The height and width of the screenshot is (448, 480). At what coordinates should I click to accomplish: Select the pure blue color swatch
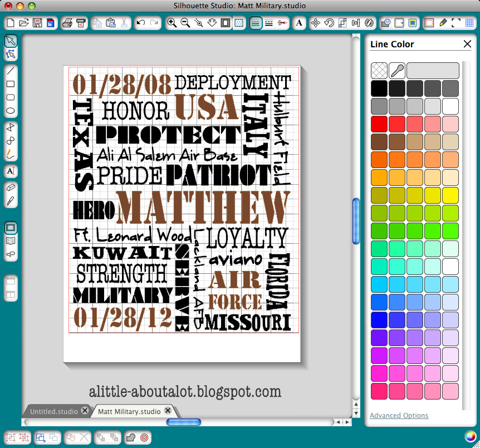[x=379, y=319]
